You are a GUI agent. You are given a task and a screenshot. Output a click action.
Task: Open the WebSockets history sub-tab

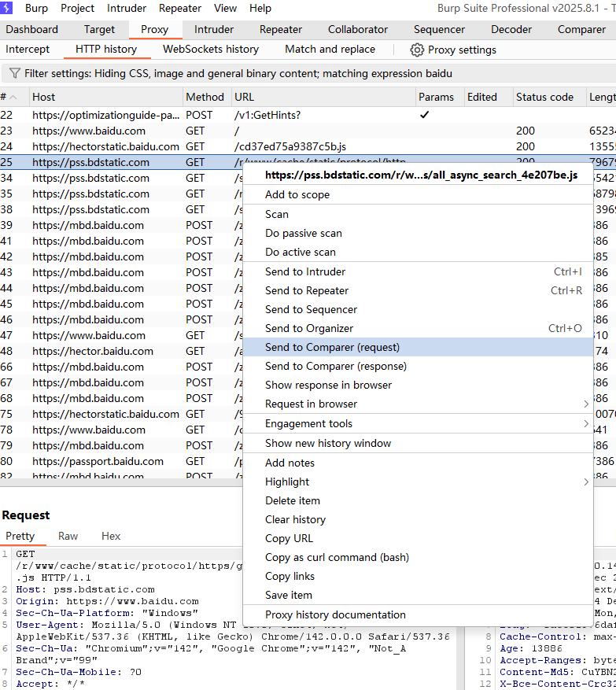[211, 50]
